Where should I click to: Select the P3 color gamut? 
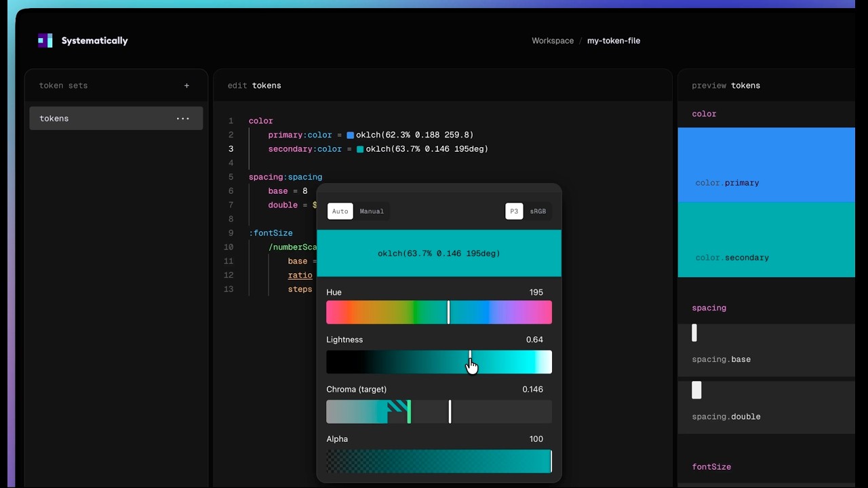click(514, 211)
